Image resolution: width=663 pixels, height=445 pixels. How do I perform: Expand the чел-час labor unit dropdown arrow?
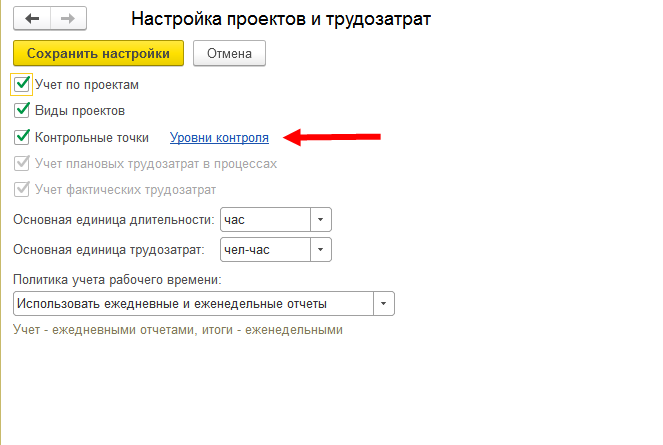click(320, 249)
